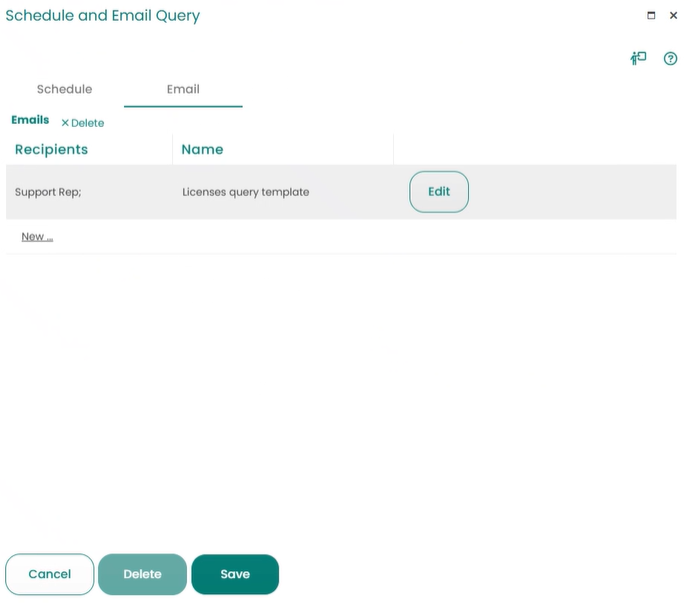Close the Schedule and Email Query dialog
Image resolution: width=691 pixels, height=613 pixels.
pos(674,15)
